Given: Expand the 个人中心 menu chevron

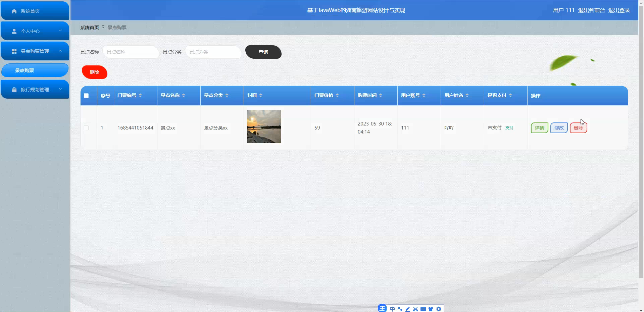Looking at the screenshot, I should [60, 31].
